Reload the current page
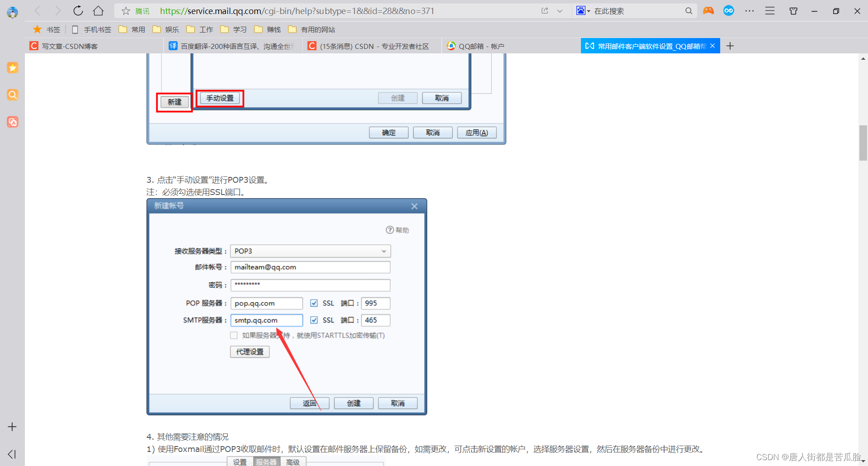This screenshot has width=868, height=466. [x=78, y=11]
